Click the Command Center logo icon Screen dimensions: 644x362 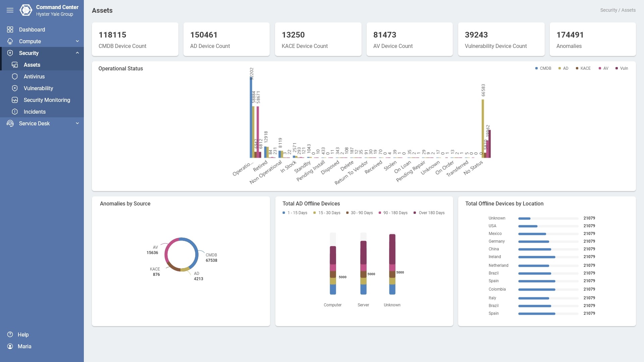coord(26,10)
